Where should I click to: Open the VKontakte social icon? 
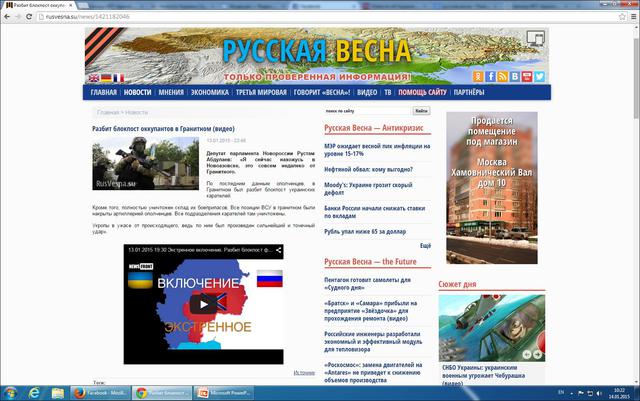(x=515, y=76)
